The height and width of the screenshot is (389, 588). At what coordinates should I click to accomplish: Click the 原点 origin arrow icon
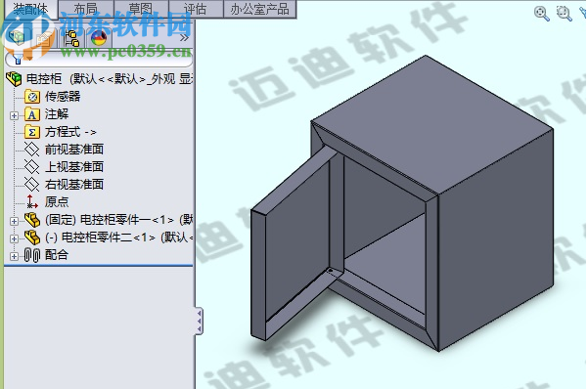(x=32, y=201)
